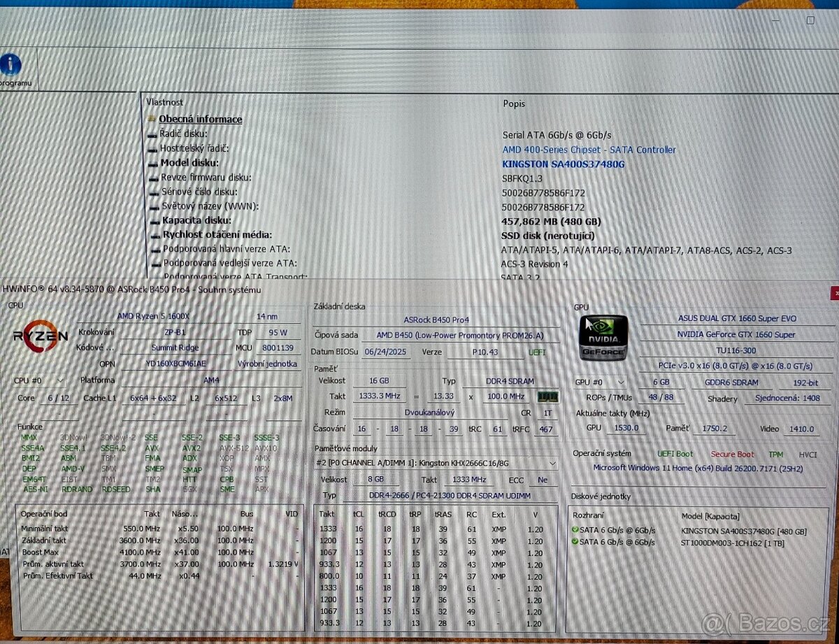Click the green TPM status indicator
This screenshot has height=644, width=839.
[x=775, y=453]
